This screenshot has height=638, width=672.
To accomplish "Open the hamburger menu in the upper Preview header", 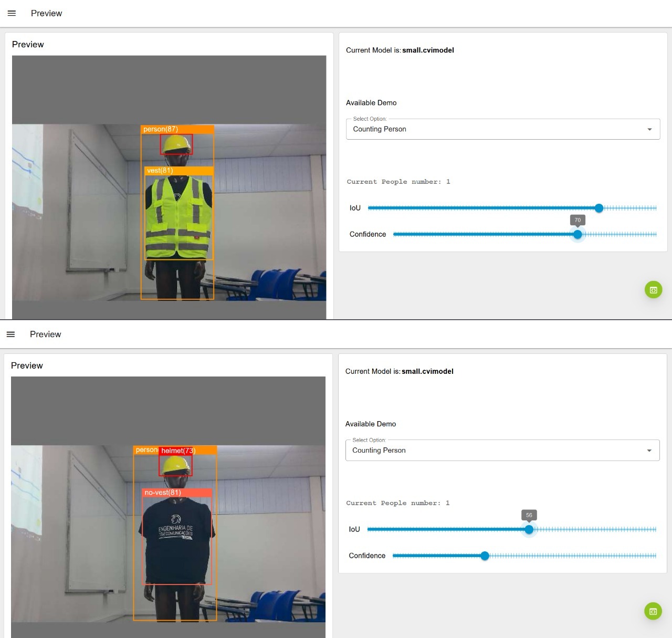I will 12,13.
